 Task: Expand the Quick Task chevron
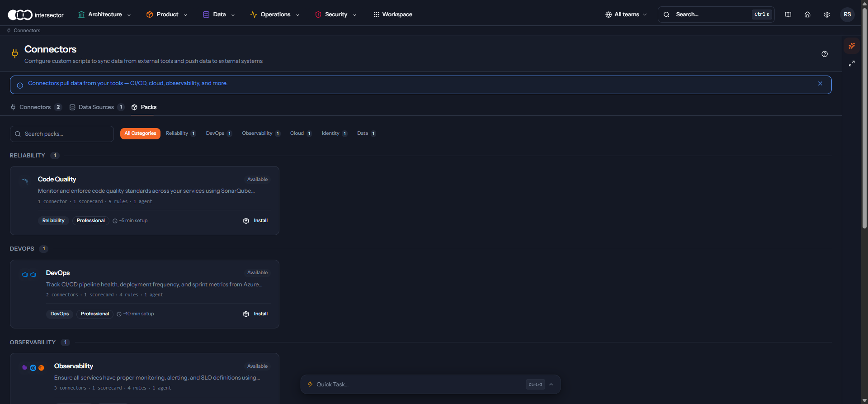[x=551, y=384]
